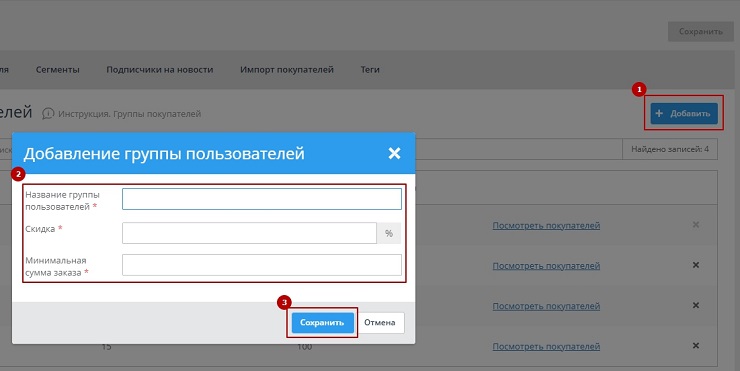Viewport: 740px width, 371px height.
Task: Click dialog title Добавление группы пользователей
Action: click(164, 153)
